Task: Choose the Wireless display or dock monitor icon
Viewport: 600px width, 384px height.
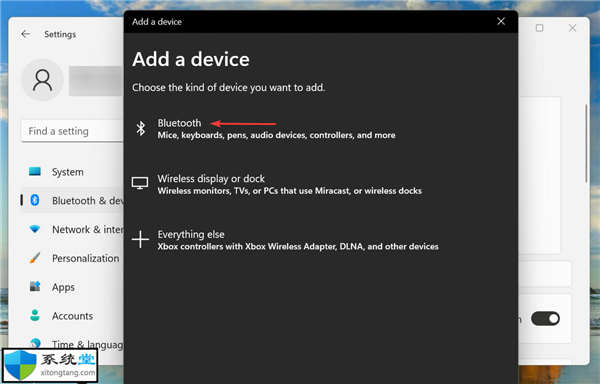Action: pos(140,183)
